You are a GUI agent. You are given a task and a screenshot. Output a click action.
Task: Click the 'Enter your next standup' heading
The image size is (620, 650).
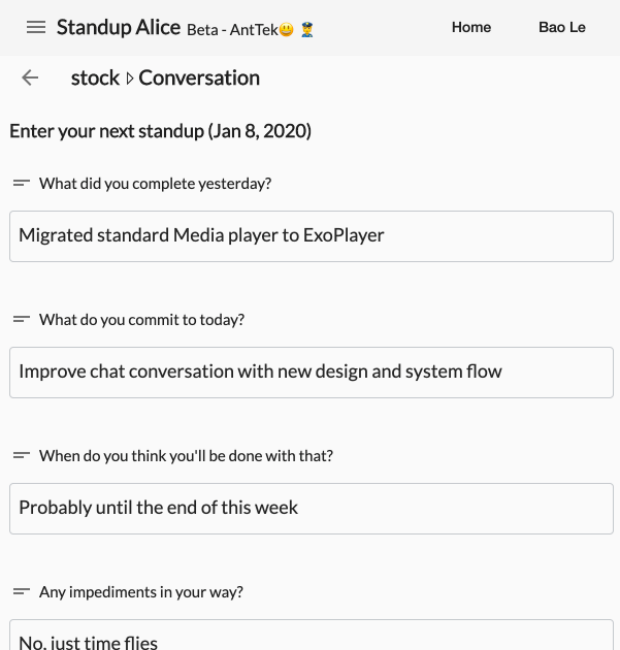[160, 133]
